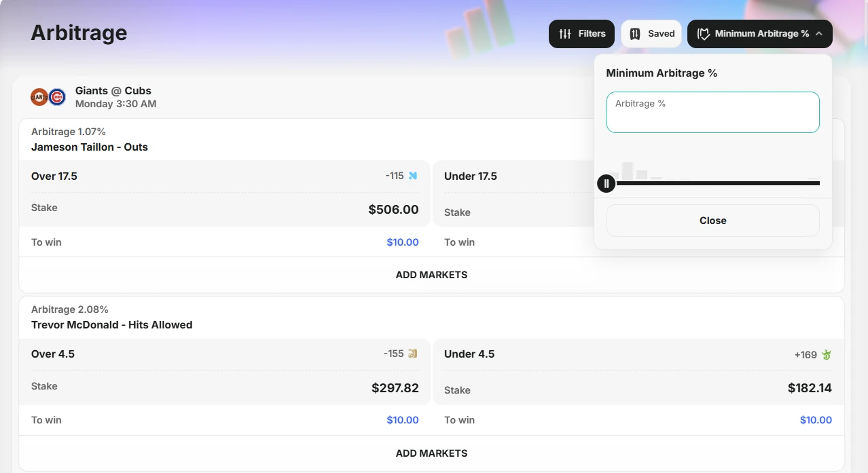Click the Over 17.5 bet option

(54, 176)
